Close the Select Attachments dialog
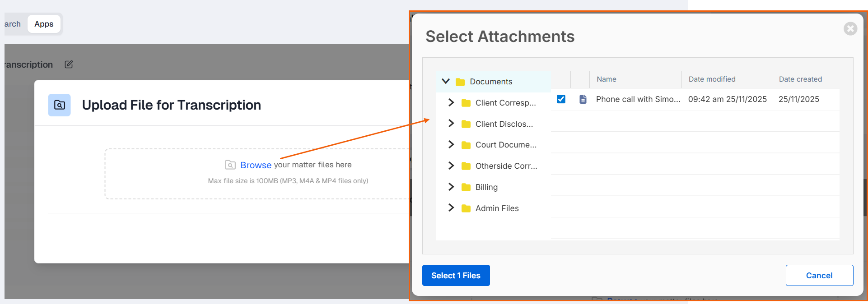 850,29
